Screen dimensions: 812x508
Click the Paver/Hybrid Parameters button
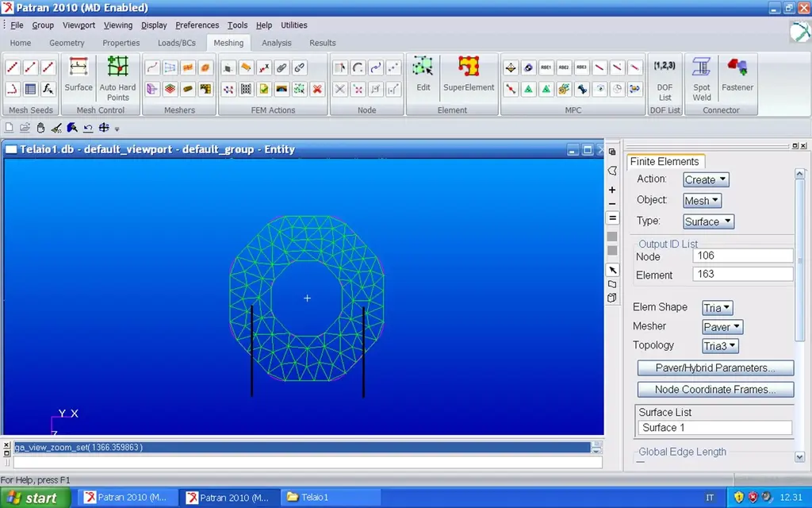(x=715, y=368)
